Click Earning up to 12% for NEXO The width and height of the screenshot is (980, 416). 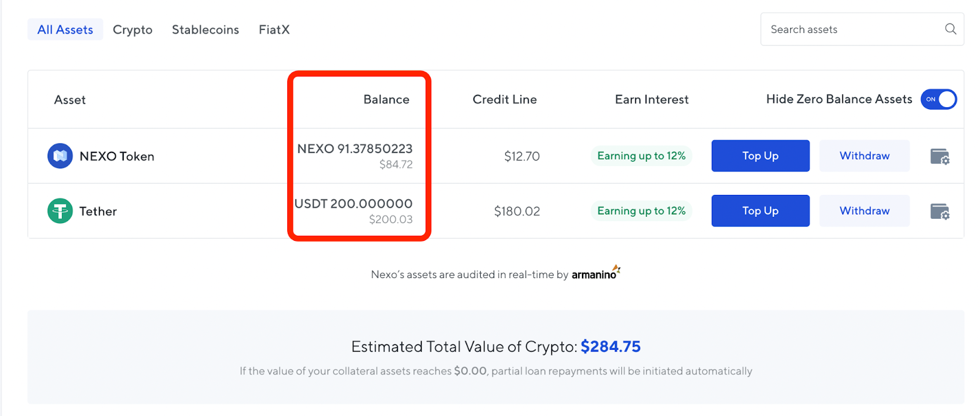pyautogui.click(x=641, y=156)
